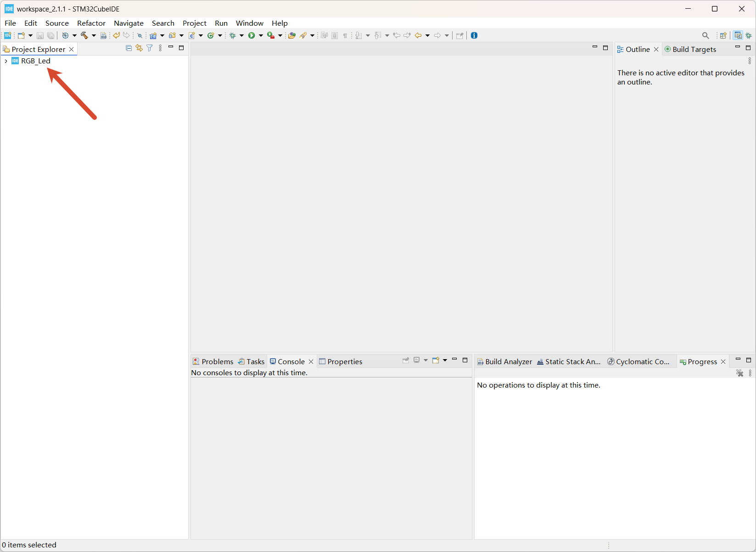Click the build configuration manage icon
Viewport: 756px width, 552px height.
tap(65, 35)
